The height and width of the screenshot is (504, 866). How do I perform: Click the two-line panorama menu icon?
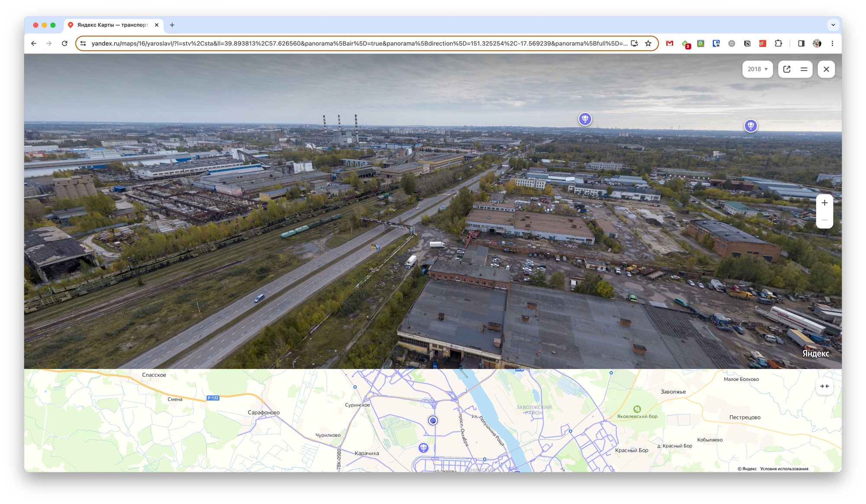point(804,69)
